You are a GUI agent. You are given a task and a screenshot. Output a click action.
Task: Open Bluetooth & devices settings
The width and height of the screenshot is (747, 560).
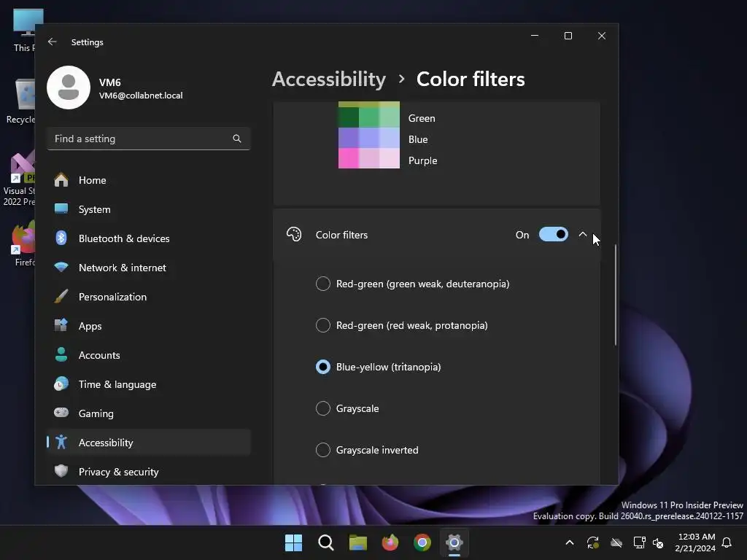point(149,238)
